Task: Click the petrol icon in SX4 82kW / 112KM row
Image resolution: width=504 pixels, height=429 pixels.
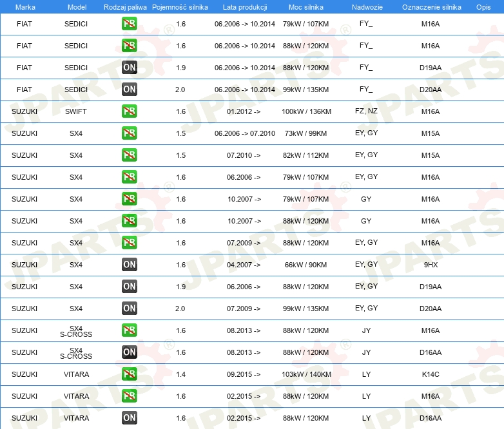Action: (129, 155)
